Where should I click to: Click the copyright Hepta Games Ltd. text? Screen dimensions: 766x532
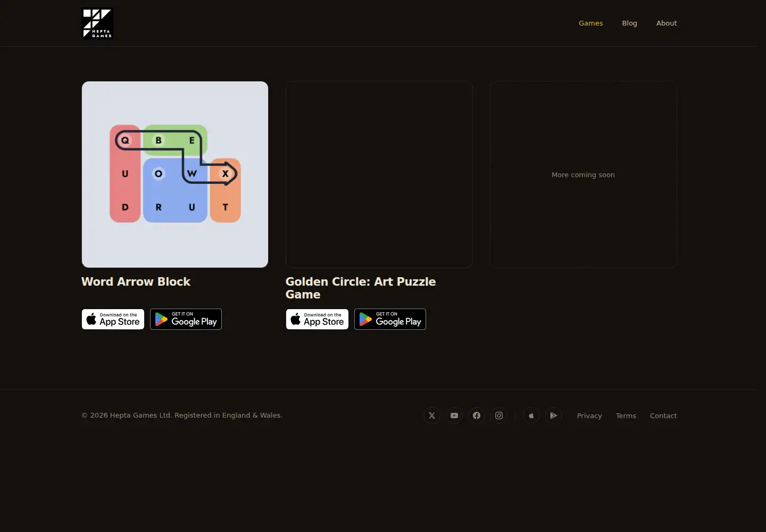182,415
